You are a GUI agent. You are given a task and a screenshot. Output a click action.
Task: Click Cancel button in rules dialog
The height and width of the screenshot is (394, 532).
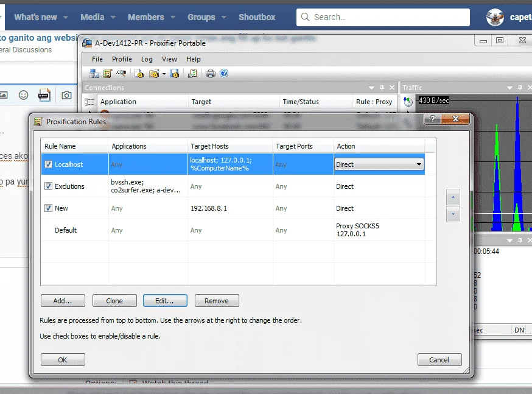tap(439, 360)
